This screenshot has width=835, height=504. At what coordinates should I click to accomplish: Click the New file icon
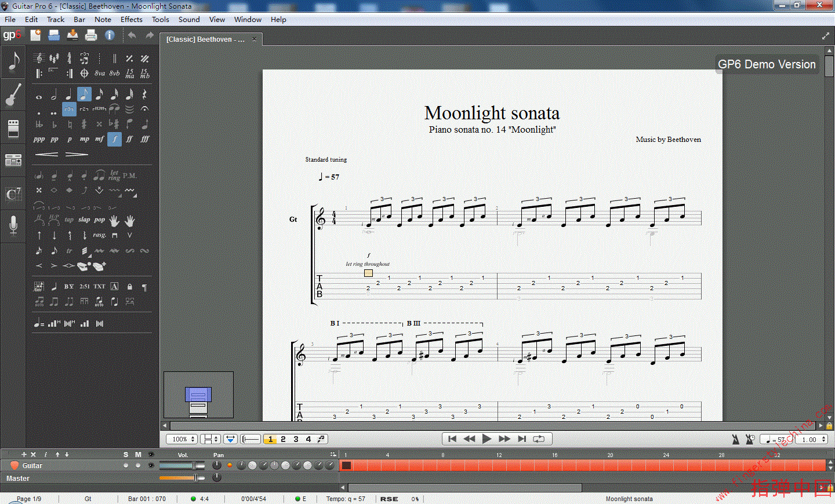pos(35,35)
